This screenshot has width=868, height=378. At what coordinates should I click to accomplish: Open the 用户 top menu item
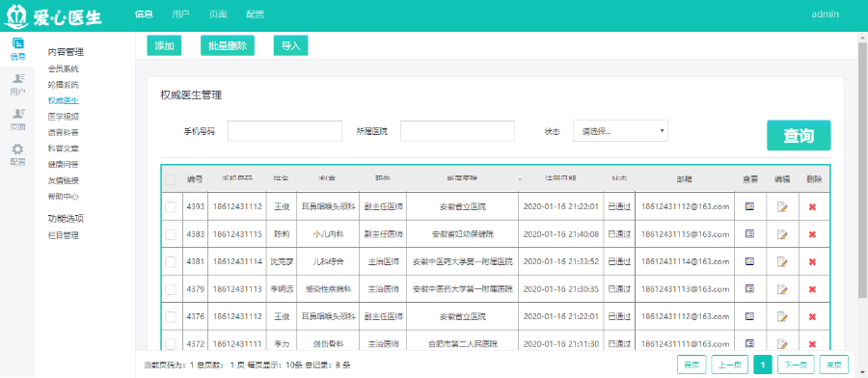tap(181, 14)
